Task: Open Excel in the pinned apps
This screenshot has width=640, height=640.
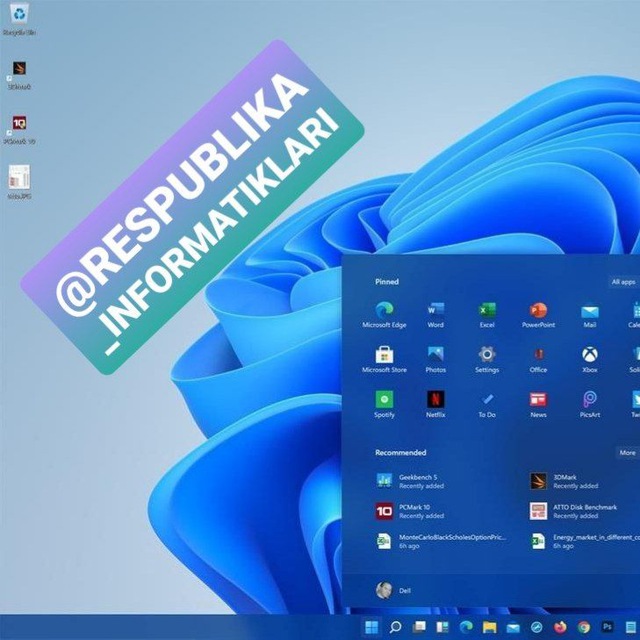Action: point(487,315)
